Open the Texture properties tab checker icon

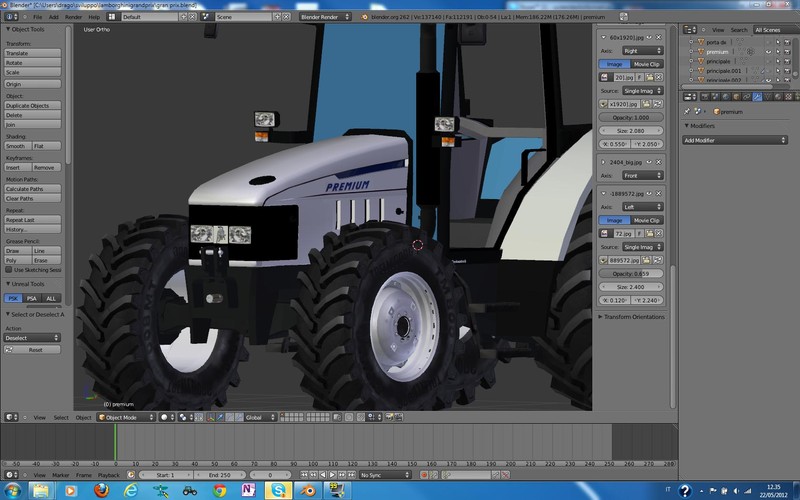[789, 96]
